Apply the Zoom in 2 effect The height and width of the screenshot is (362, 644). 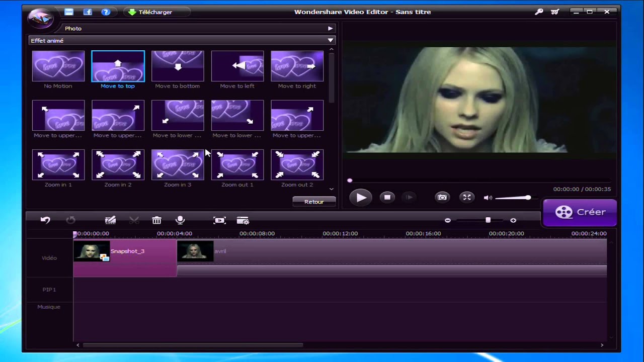point(118,164)
